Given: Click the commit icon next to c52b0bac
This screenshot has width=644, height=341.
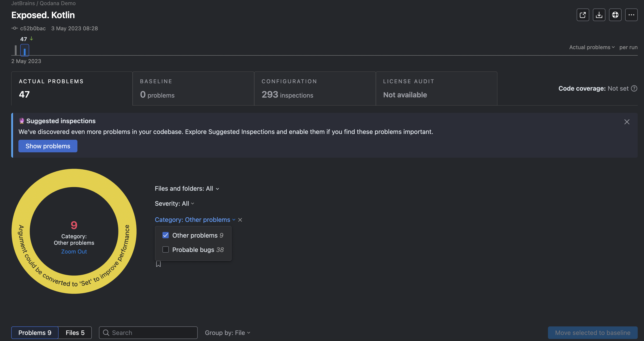Looking at the screenshot, I should point(15,28).
